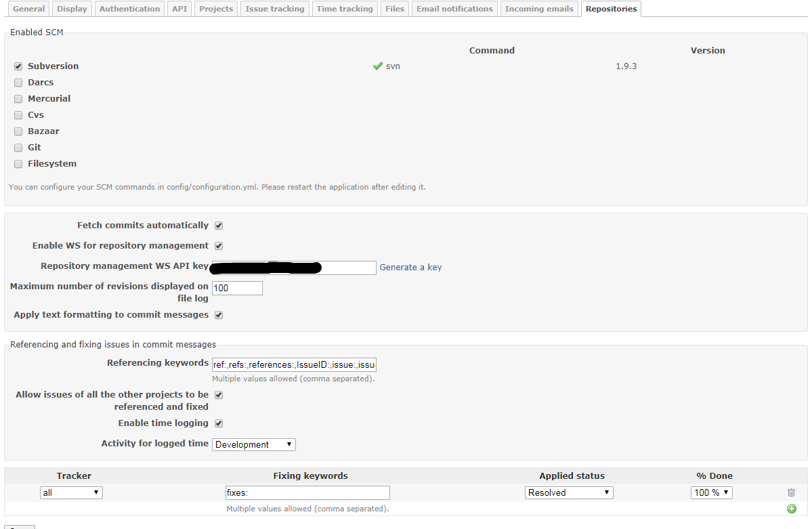Uncheck the Subversion SCM checkbox
812x529 pixels.
pyautogui.click(x=18, y=66)
